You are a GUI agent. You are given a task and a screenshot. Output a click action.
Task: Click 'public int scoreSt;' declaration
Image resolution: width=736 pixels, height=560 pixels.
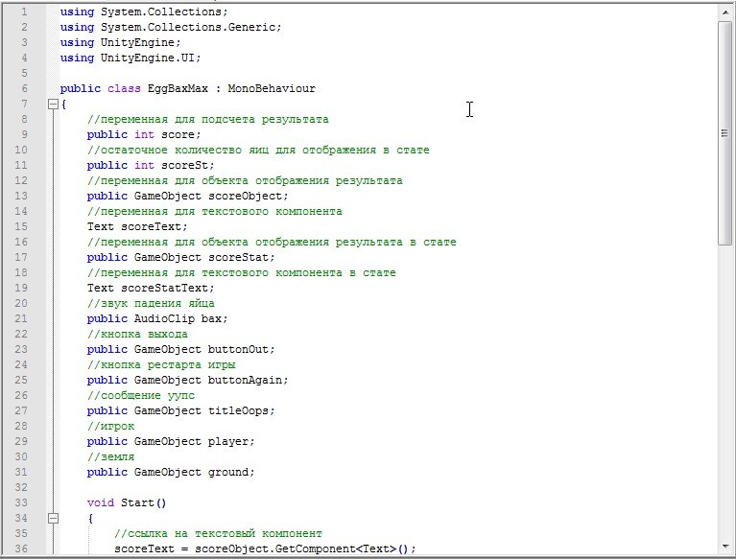pyautogui.click(x=151, y=165)
